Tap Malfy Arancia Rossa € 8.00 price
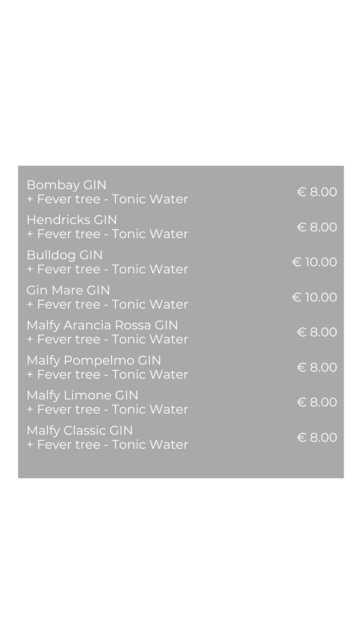 317,332
